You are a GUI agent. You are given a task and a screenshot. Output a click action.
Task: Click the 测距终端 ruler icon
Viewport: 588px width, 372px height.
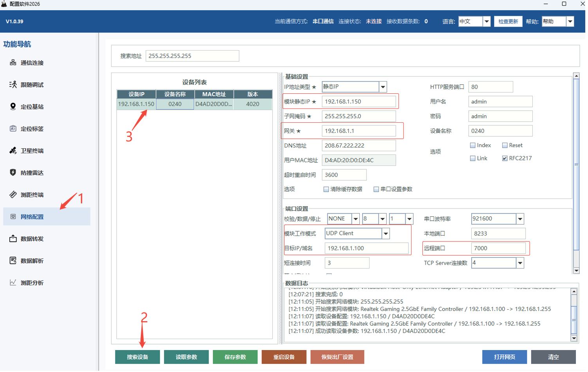click(13, 194)
